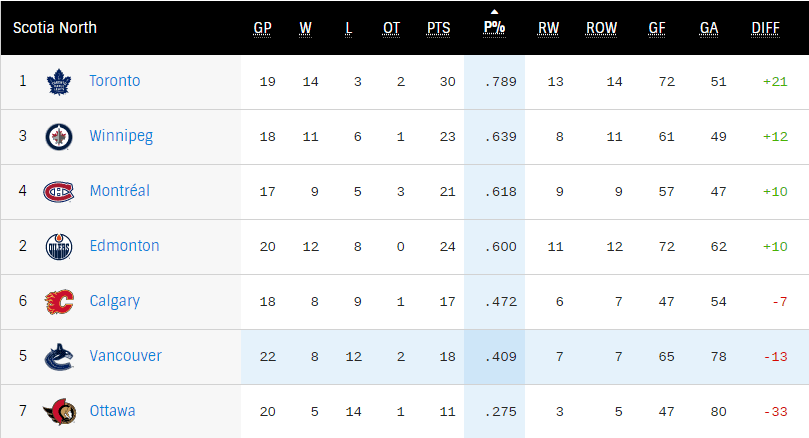Click the Toronto Maple Leafs logo
The width and height of the screenshot is (809, 438).
point(59,82)
